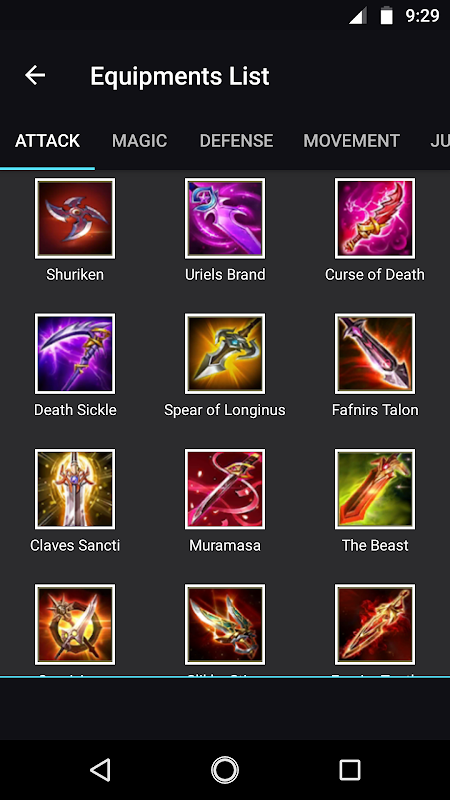Image resolution: width=450 pixels, height=800 pixels.
Task: Select the Spear of Longinus icon
Action: 225,354
